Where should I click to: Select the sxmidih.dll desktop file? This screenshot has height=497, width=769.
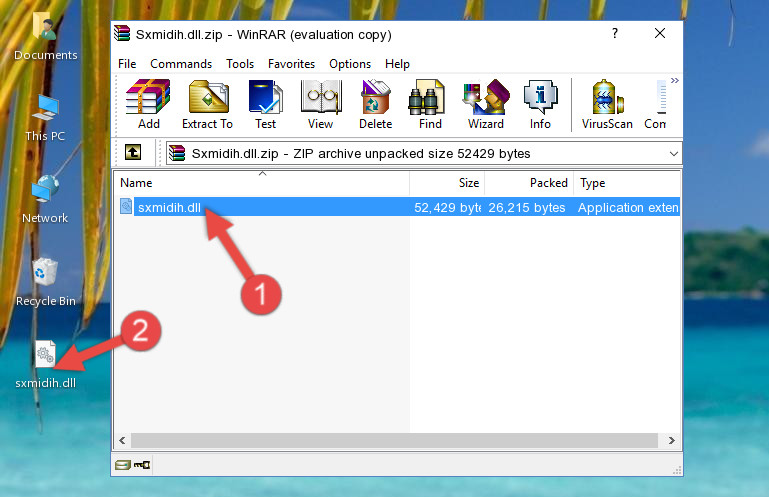click(x=45, y=365)
